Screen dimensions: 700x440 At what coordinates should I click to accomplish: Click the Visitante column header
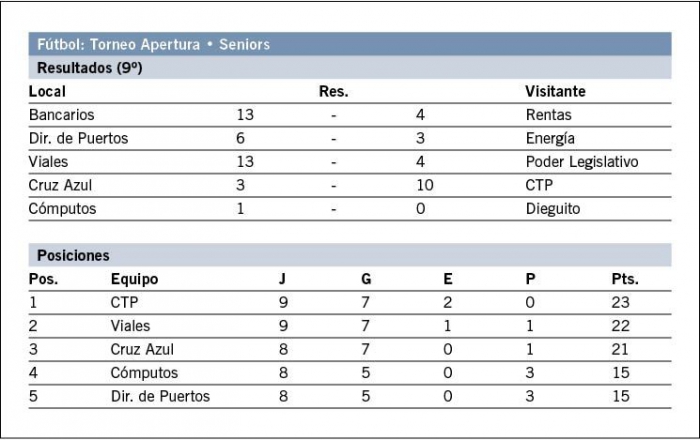(x=555, y=91)
